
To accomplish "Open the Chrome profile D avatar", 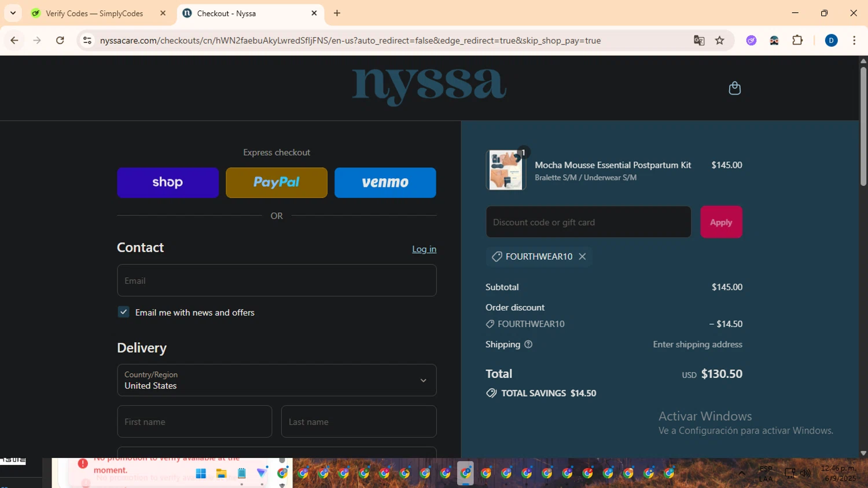I will coord(831,41).
